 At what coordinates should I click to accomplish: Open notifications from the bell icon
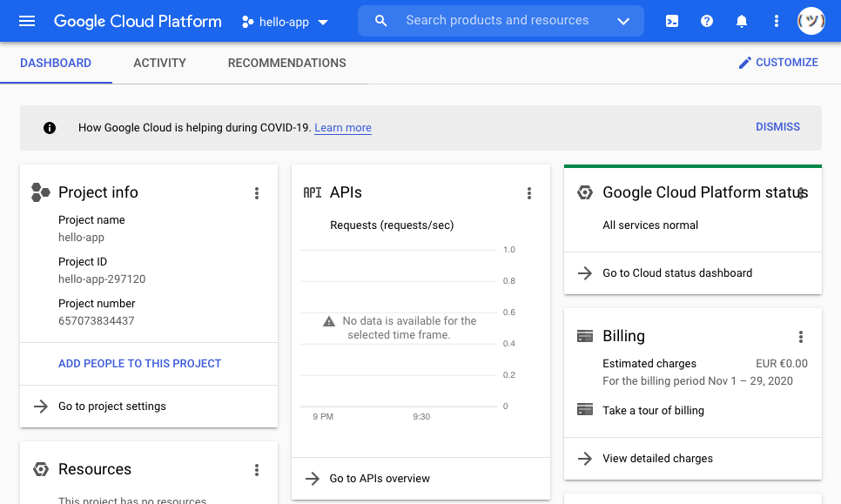point(741,20)
